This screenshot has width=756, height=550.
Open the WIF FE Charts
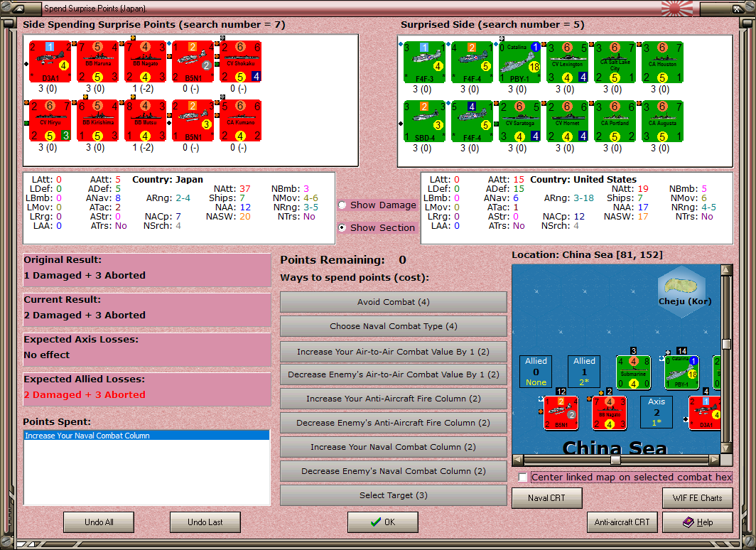click(698, 498)
